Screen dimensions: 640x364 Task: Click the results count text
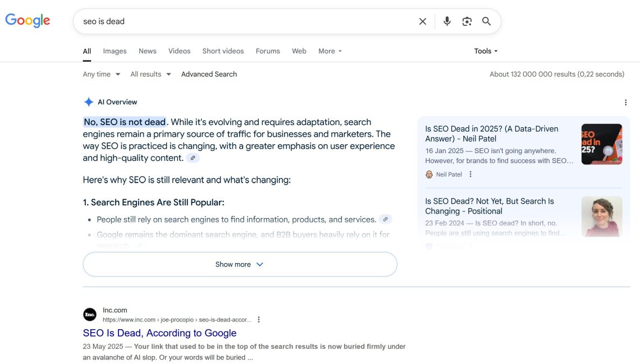(x=557, y=74)
